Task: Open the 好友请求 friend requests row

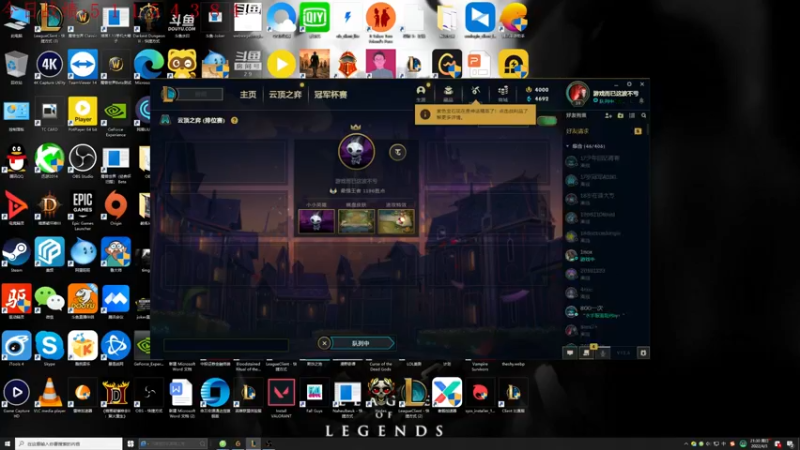Action: [604, 131]
